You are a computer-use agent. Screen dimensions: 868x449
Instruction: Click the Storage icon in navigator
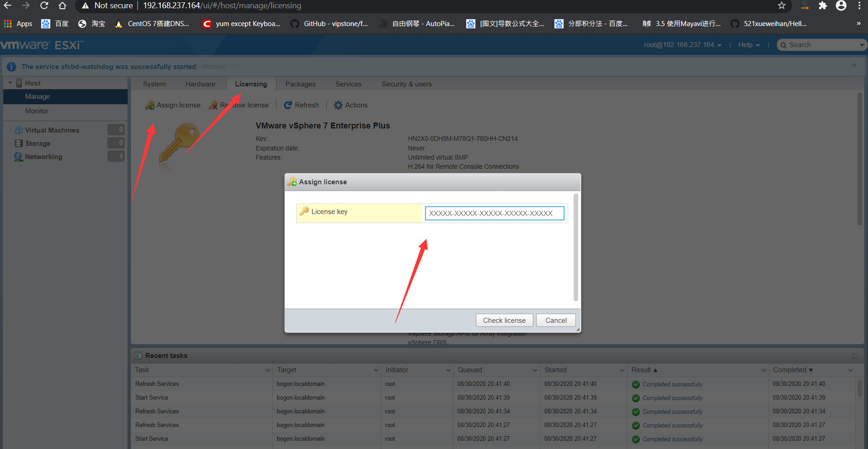coord(19,144)
